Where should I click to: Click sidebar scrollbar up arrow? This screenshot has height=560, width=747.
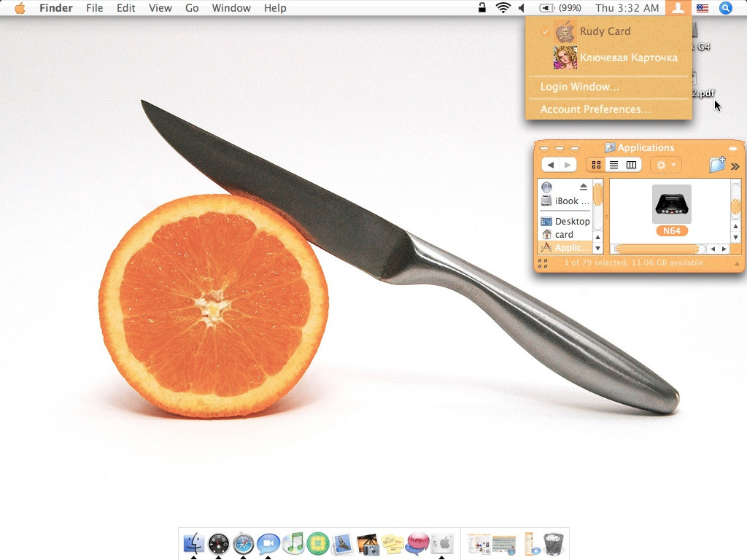pyautogui.click(x=598, y=237)
